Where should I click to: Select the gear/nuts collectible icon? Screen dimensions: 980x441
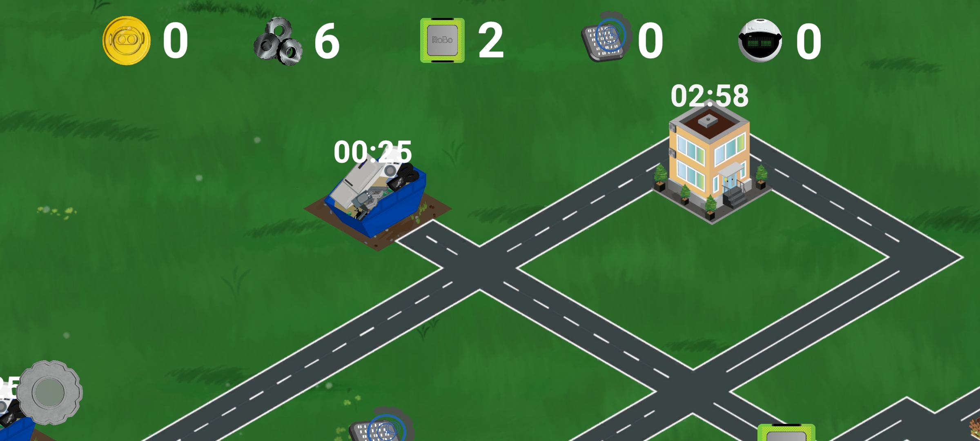click(x=281, y=41)
